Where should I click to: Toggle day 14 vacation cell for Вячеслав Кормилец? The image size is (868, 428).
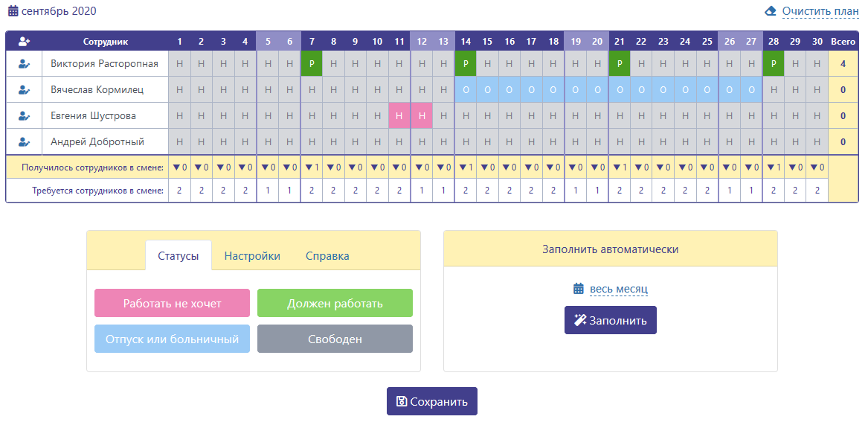(x=466, y=90)
